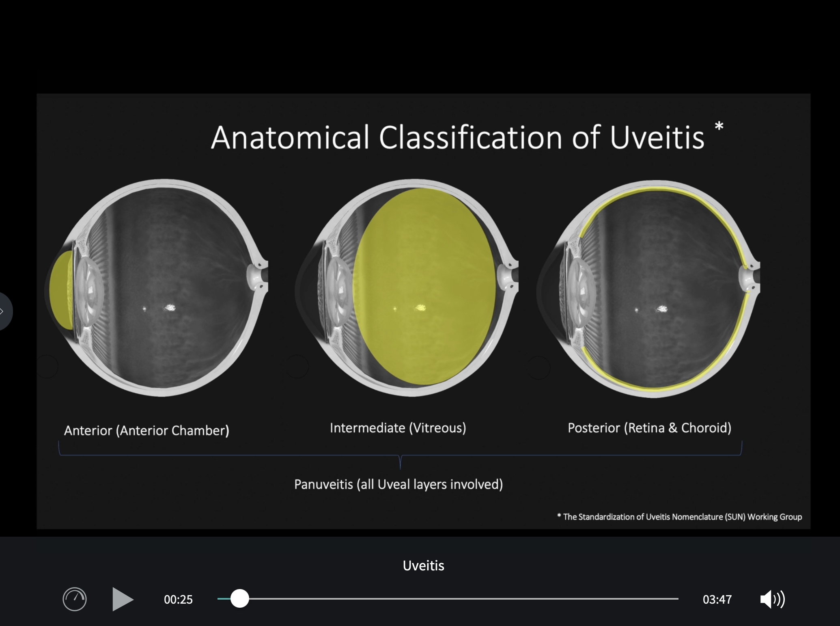Click the anterior chamber eye diagram
The width and height of the screenshot is (840, 626).
[x=162, y=288]
